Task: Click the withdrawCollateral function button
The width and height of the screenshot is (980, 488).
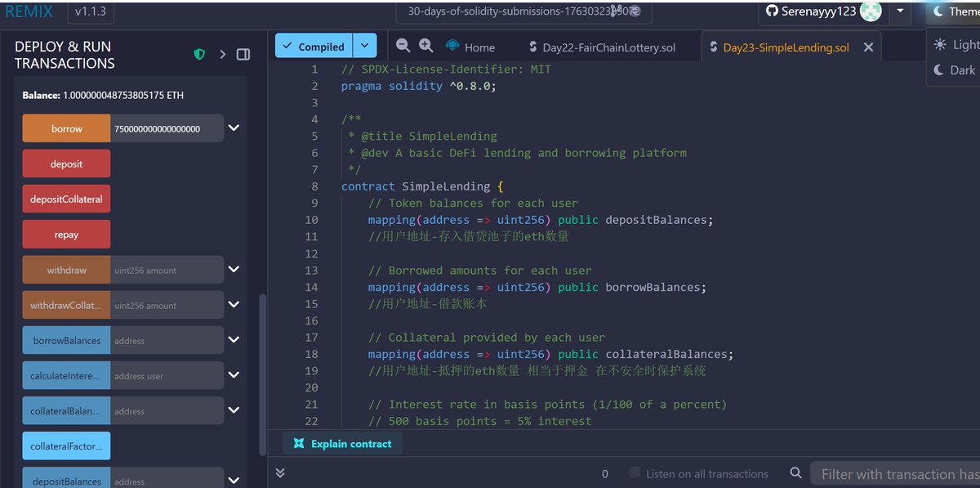Action: (x=66, y=305)
